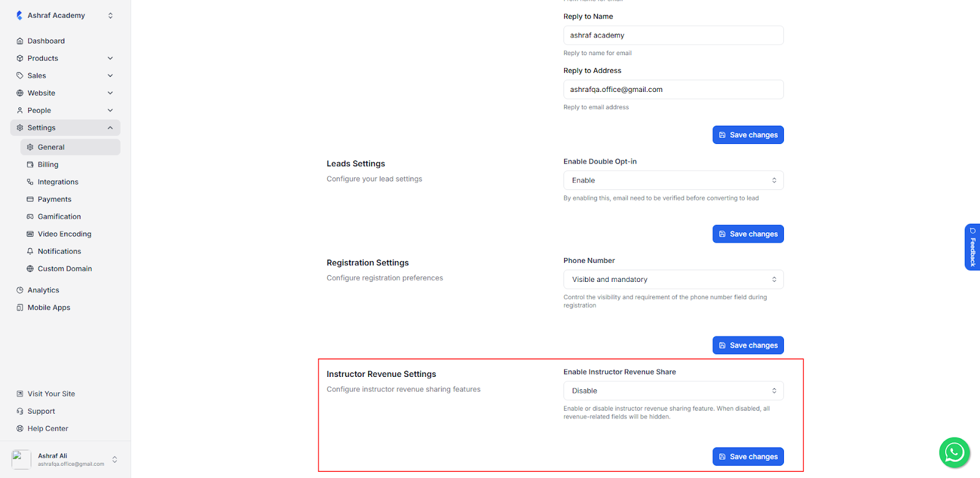Open the Ashraf Ali account switcher
980x478 pixels.
click(115, 460)
